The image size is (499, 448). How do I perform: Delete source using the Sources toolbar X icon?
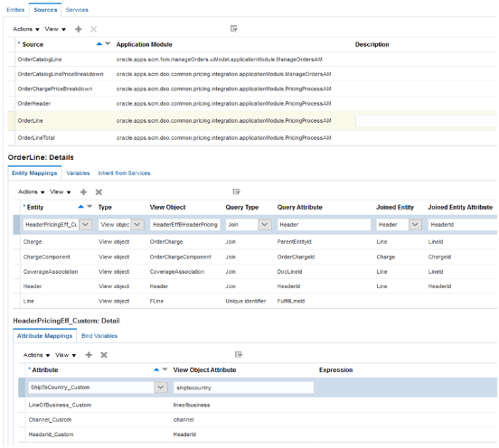click(x=93, y=29)
